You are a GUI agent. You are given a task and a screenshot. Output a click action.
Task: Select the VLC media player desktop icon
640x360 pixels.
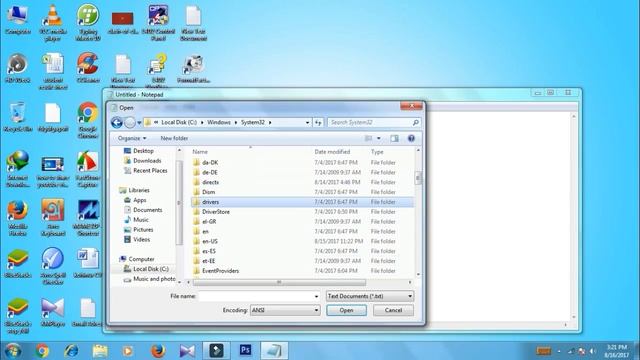tap(53, 23)
